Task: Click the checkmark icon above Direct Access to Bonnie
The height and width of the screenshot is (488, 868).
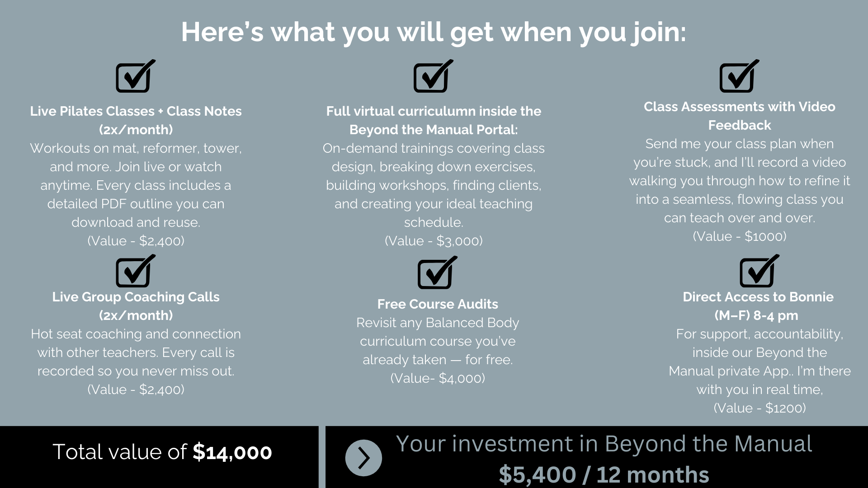Action: point(759,272)
